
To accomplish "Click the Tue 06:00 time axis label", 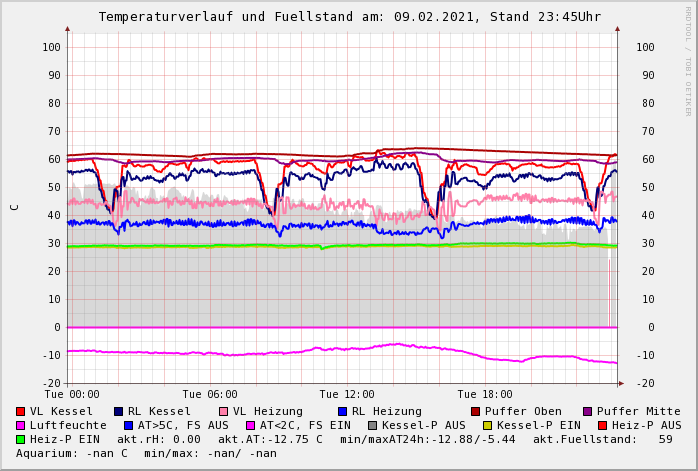I will [x=209, y=394].
